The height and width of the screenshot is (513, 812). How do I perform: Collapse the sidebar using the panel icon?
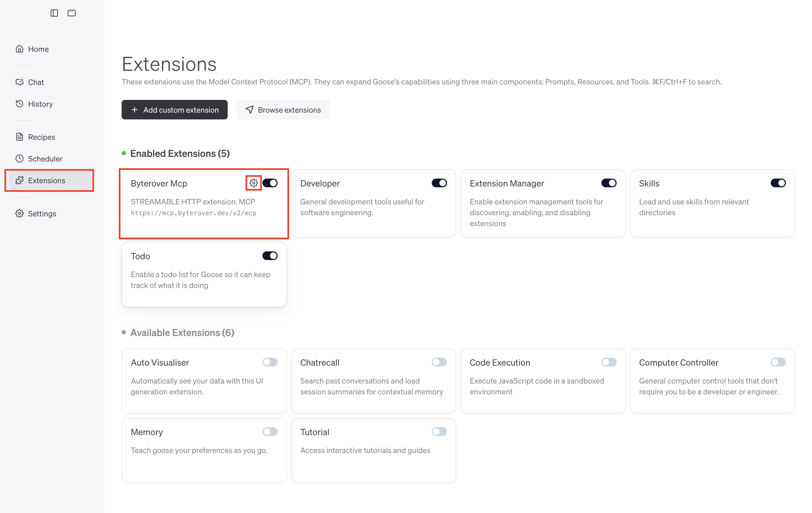coord(54,13)
